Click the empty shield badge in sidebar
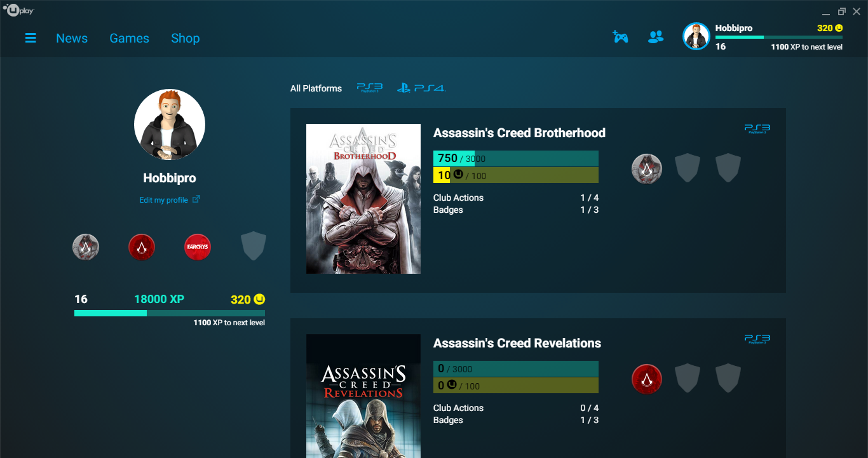The height and width of the screenshot is (458, 868). tap(254, 246)
